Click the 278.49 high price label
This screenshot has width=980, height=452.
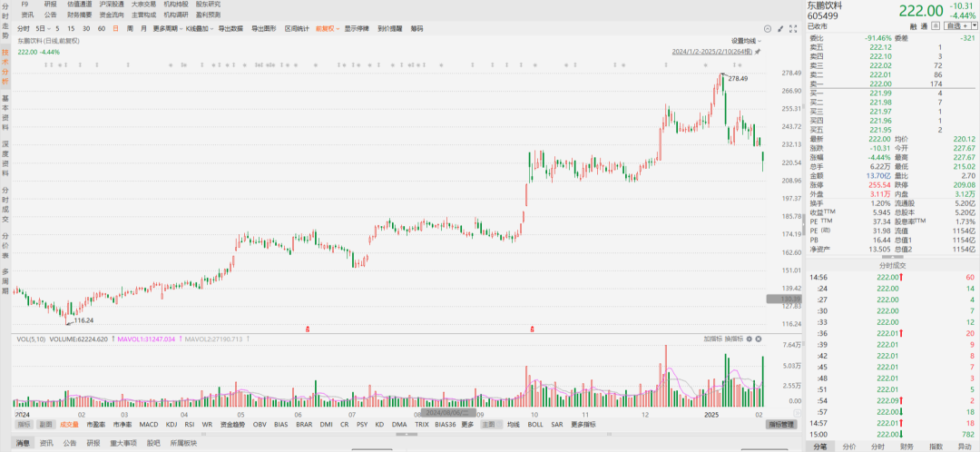[x=738, y=79]
